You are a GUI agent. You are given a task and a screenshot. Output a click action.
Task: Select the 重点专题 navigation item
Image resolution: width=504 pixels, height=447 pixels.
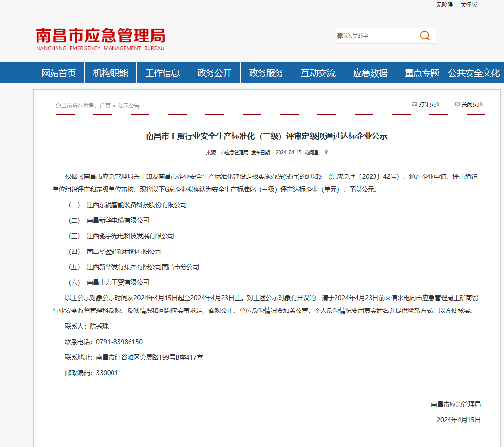coord(422,73)
